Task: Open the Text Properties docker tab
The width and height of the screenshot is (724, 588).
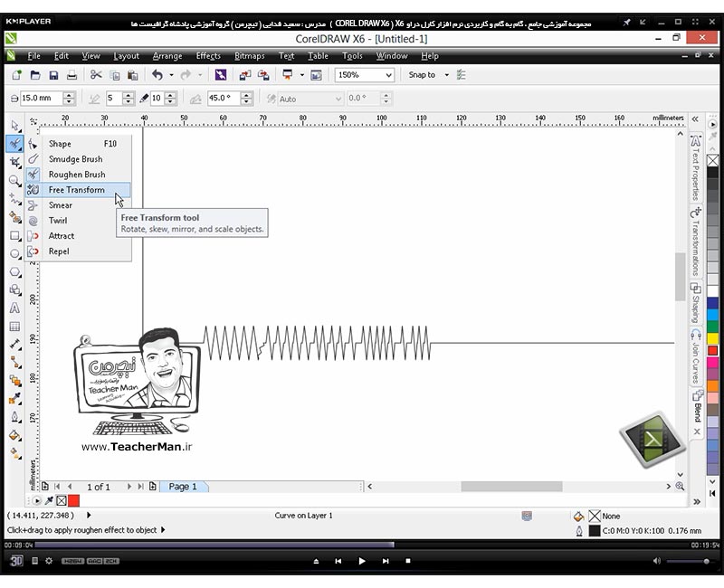Action: [696, 167]
